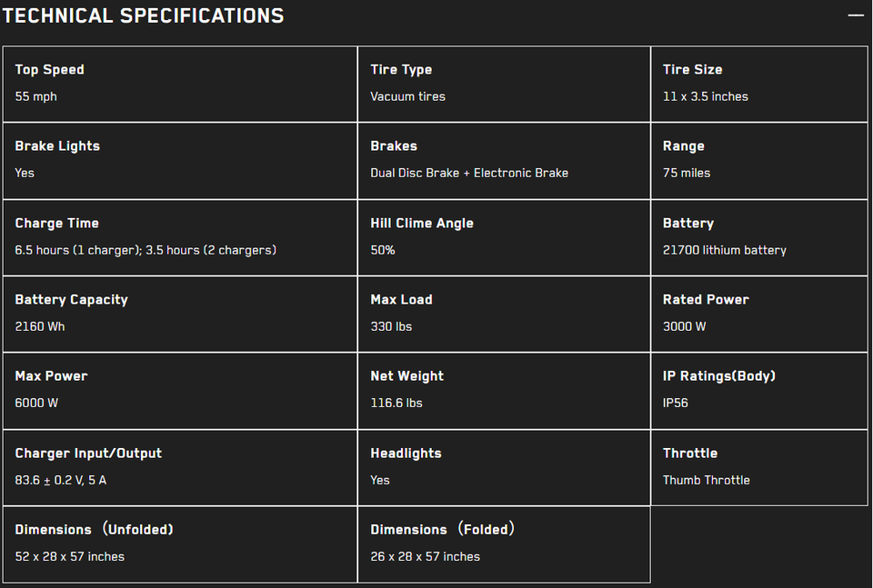Select the 21700 lithium battery text

[725, 250]
